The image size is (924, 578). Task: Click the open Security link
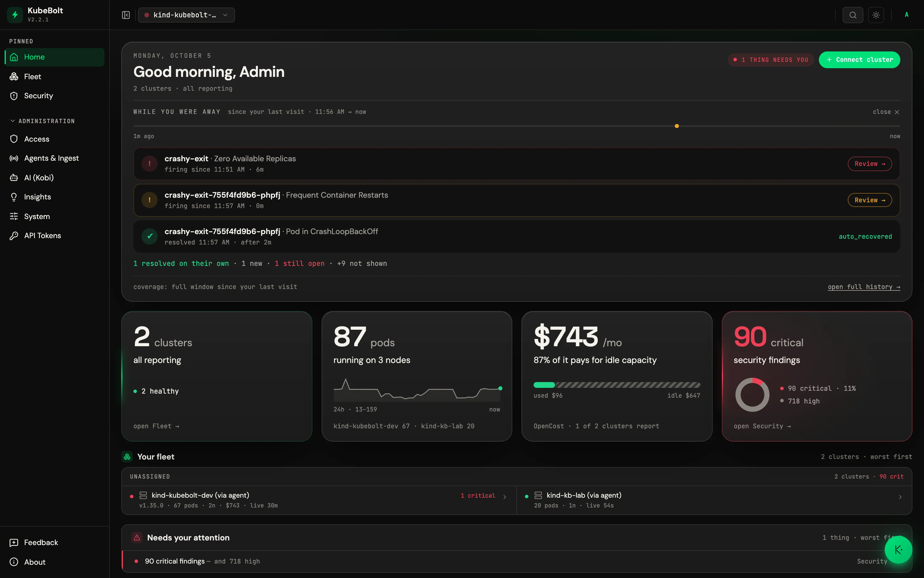[x=762, y=426]
